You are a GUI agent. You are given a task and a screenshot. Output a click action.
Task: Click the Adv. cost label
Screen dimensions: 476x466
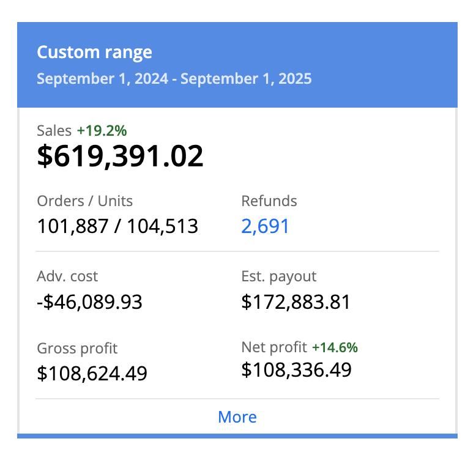67,276
